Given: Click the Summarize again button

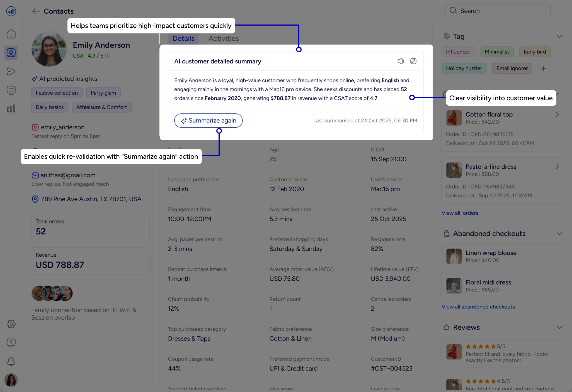Looking at the screenshot, I should pos(208,121).
